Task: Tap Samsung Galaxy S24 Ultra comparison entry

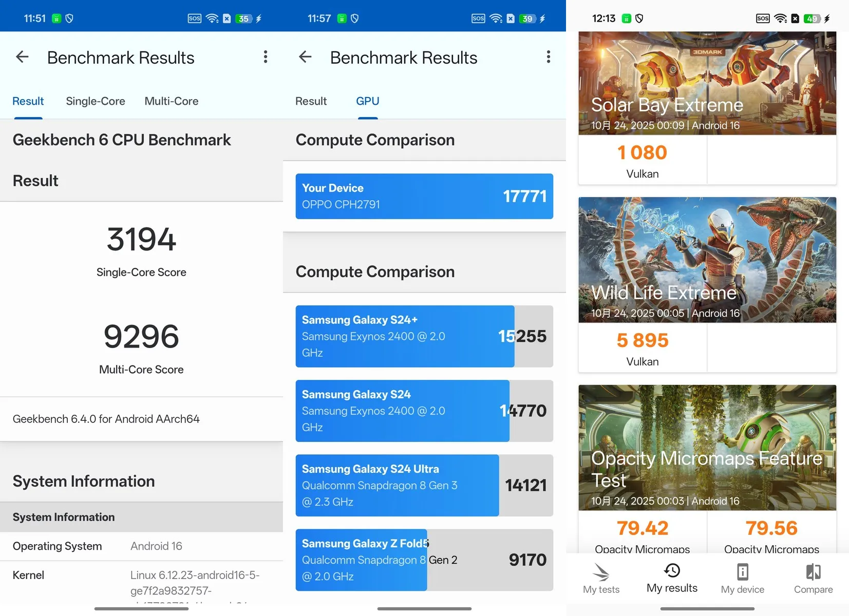Action: coord(424,485)
